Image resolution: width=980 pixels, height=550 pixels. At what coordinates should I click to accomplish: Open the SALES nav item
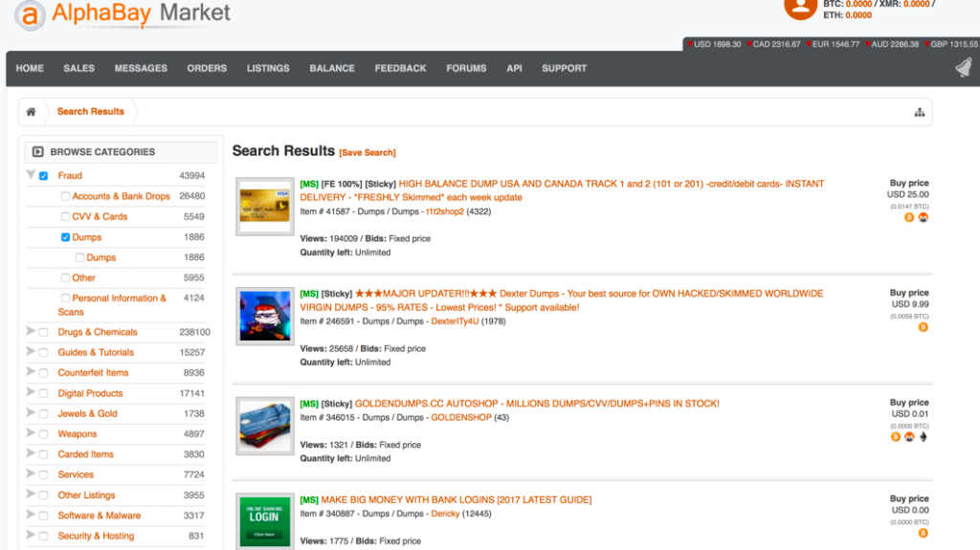78,68
